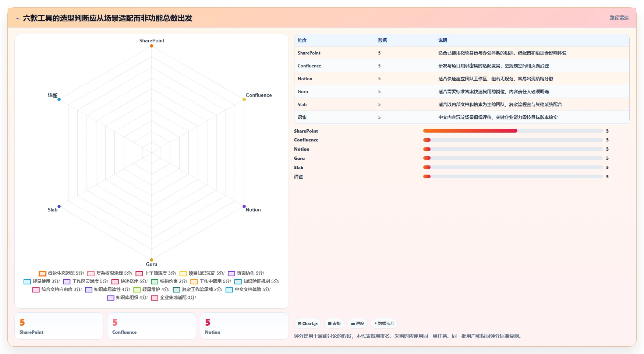Toggle the 工作区灵活度 5分 legend series

(85, 281)
